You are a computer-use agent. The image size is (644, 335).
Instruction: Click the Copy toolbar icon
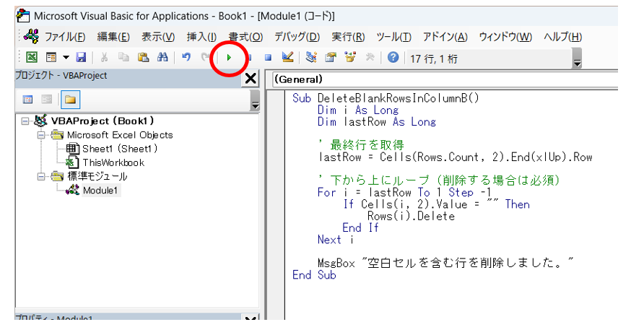point(123,58)
